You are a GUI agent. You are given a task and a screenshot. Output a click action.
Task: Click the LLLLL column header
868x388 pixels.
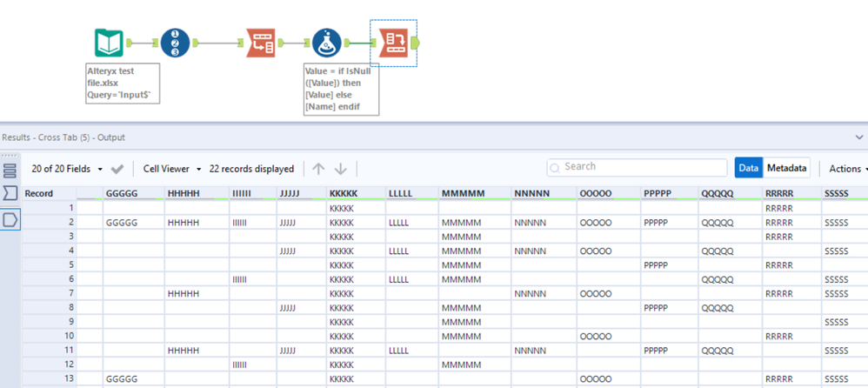click(412, 193)
